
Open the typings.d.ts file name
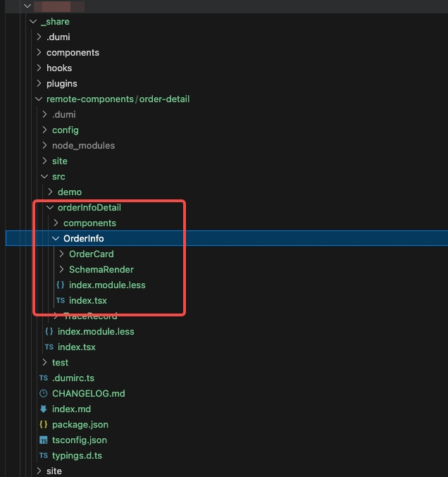[77, 455]
